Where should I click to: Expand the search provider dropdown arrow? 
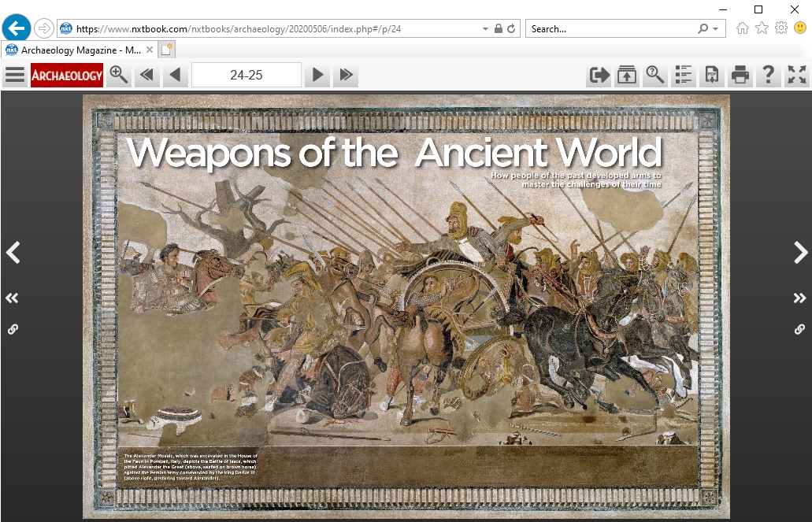(x=715, y=29)
